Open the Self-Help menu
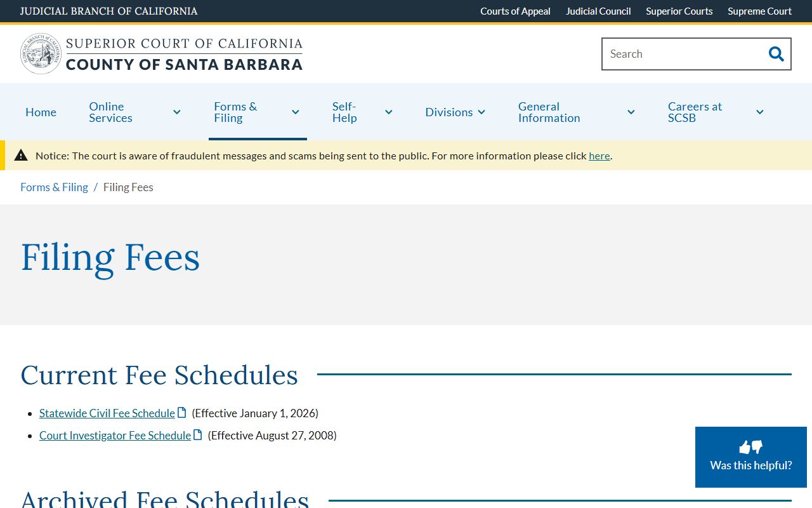Viewport: 812px width, 508px height. (x=344, y=112)
